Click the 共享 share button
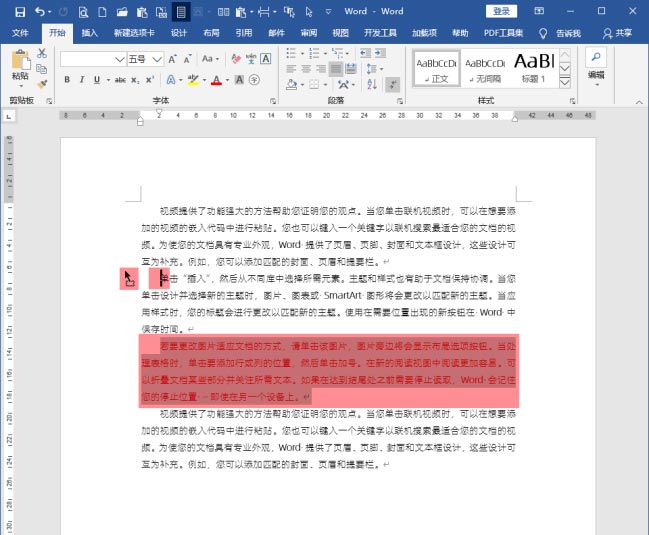This screenshot has height=535, width=649. (x=617, y=34)
